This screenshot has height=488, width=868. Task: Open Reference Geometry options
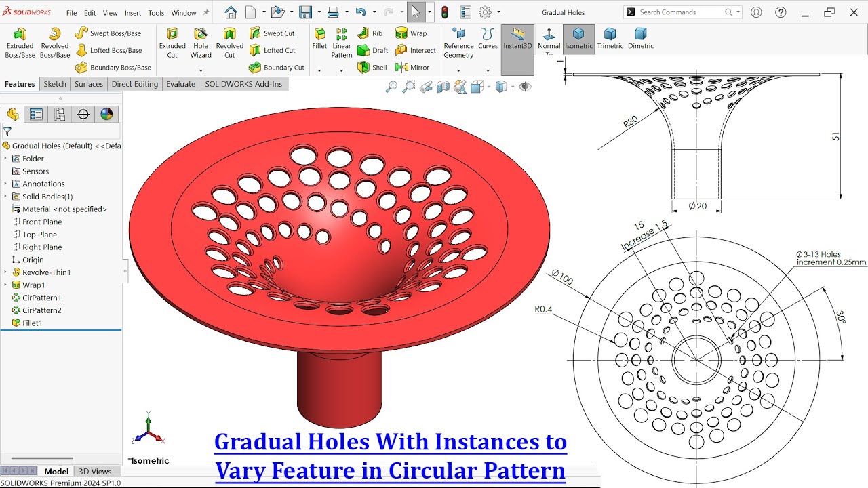click(458, 43)
